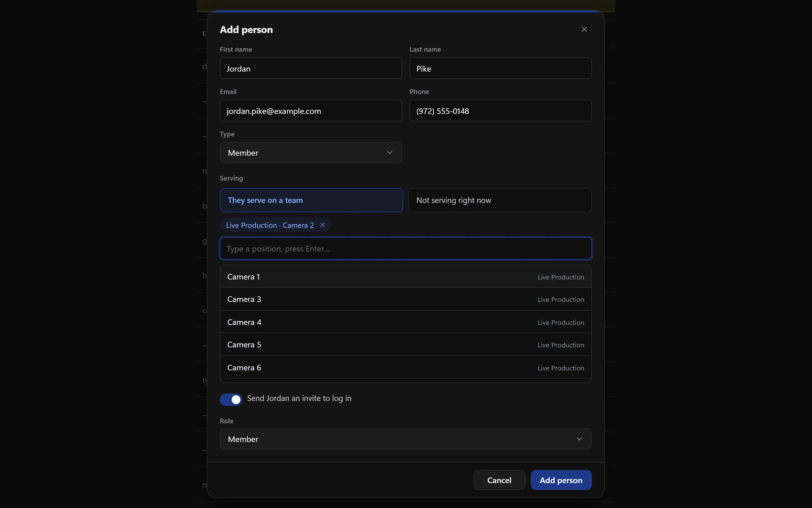Remove the Live Production Camera 2 chip
The height and width of the screenshot is (508, 812).
(322, 225)
